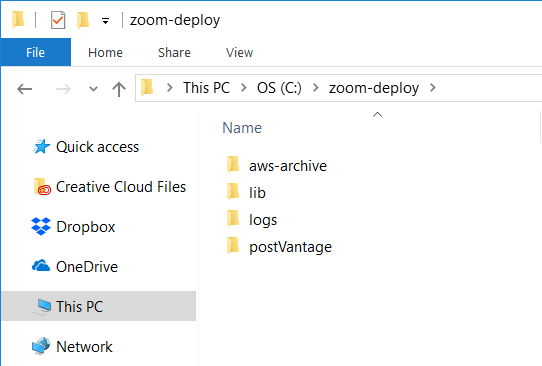Expand the chevron after zoom-deploy in address bar
Screen dimensions: 542x366
[x=432, y=88]
